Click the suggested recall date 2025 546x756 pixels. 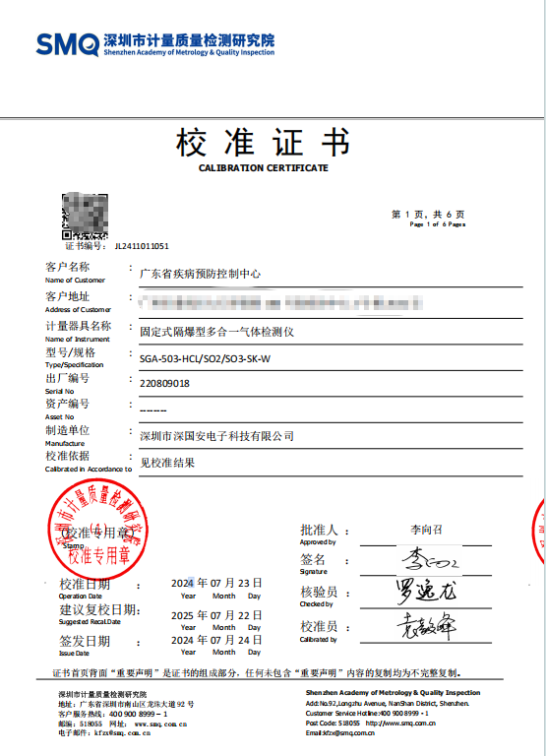click(x=216, y=615)
